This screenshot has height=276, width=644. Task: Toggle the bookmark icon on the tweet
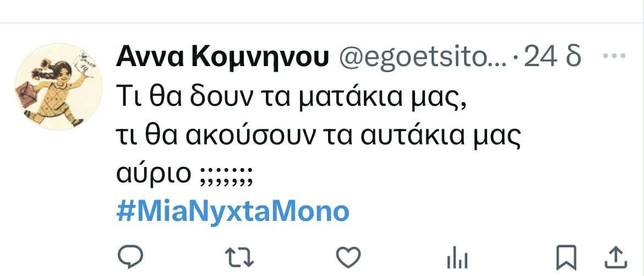pos(566,257)
